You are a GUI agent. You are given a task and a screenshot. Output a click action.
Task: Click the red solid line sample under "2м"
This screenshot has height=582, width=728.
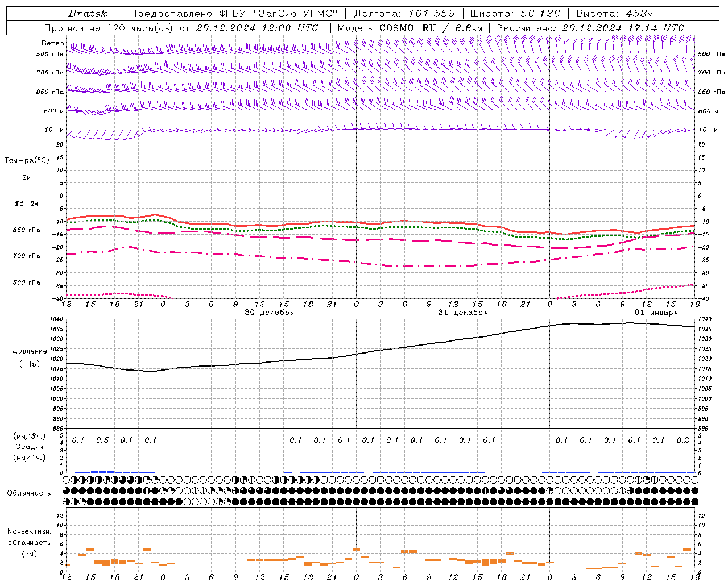pos(26,184)
